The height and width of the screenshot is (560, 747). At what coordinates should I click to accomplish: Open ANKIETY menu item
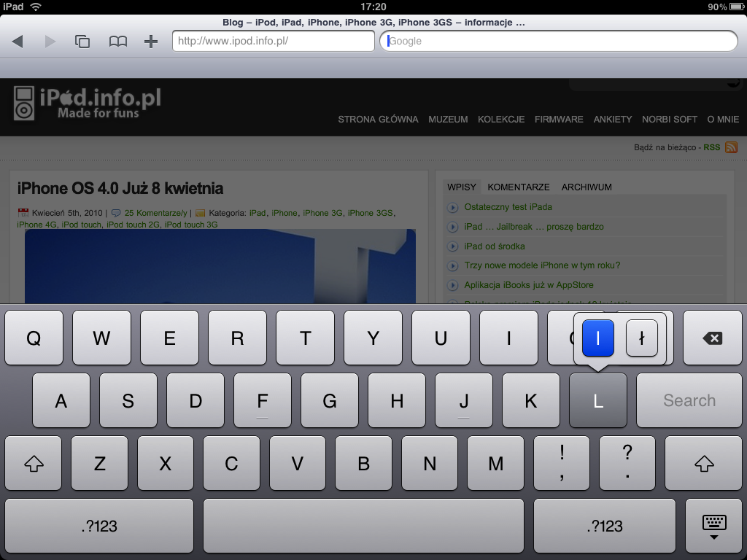click(613, 120)
